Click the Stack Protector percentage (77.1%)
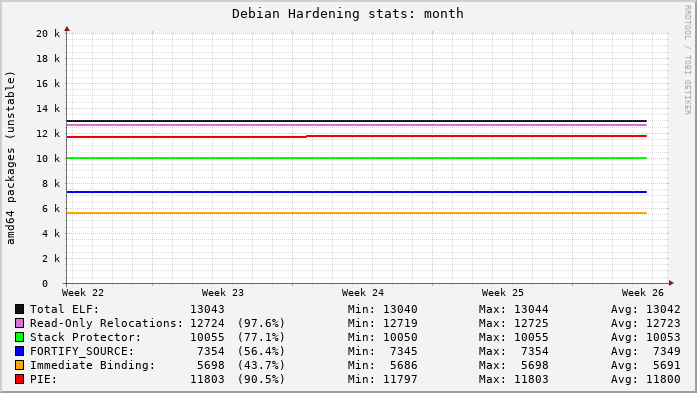Viewport: 697px width, 393px height. pyautogui.click(x=261, y=337)
